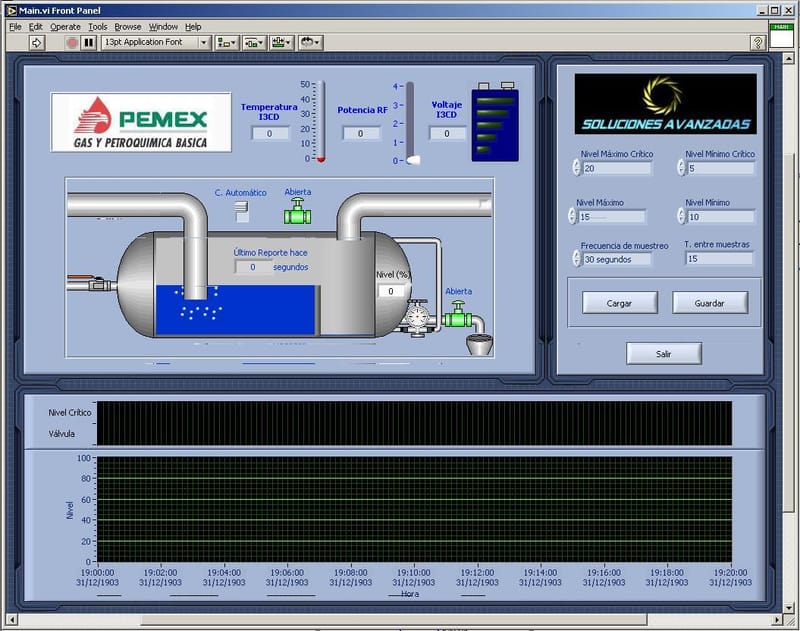Click the Cargar button
The width and height of the screenshot is (800, 631).
[x=619, y=303]
